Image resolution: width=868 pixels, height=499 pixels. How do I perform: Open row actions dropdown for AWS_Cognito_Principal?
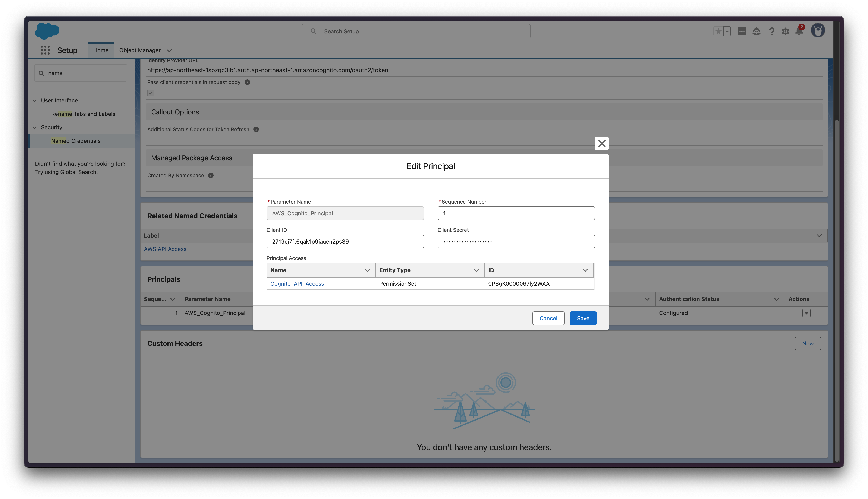pos(806,313)
